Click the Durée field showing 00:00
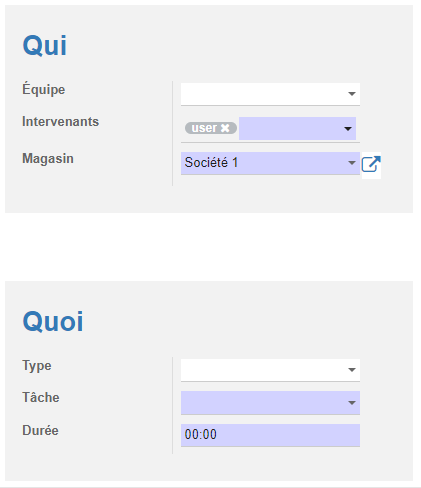Viewport: 421px width, 488px height. point(270,435)
